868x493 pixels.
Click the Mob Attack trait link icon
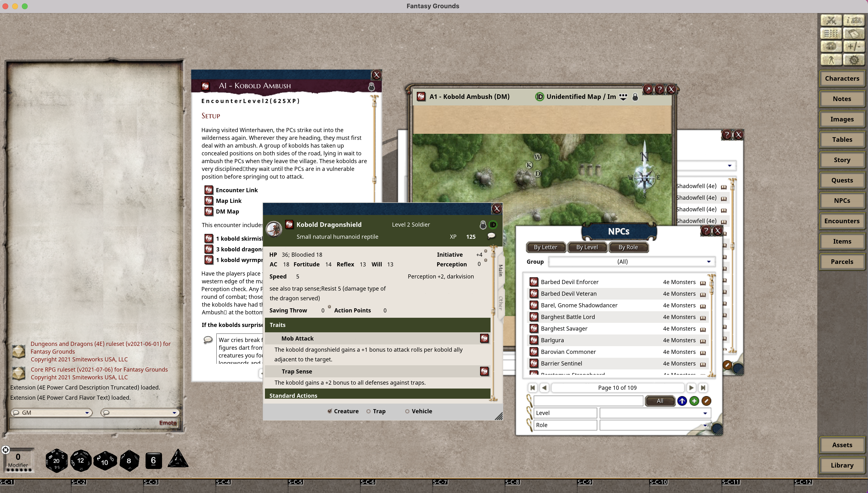484,338
